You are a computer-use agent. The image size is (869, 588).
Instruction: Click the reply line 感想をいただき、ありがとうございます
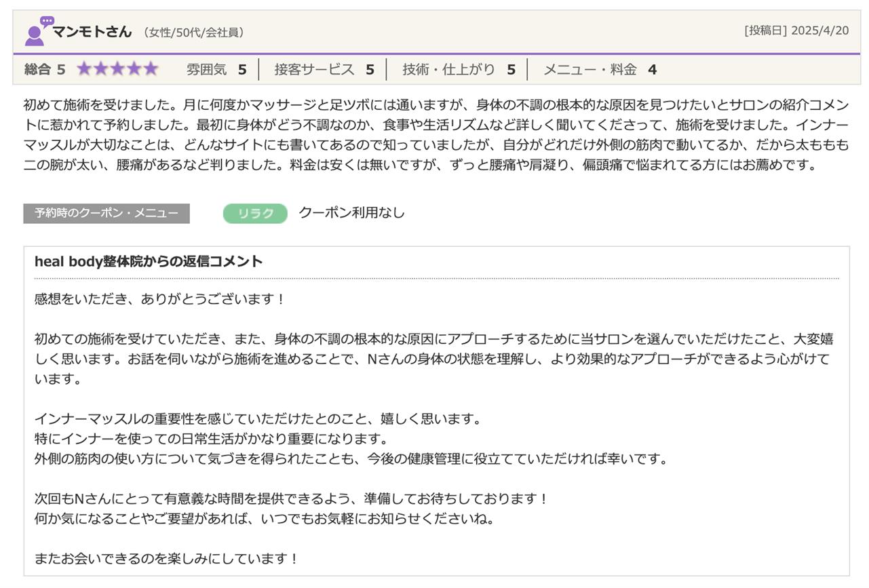160,299
